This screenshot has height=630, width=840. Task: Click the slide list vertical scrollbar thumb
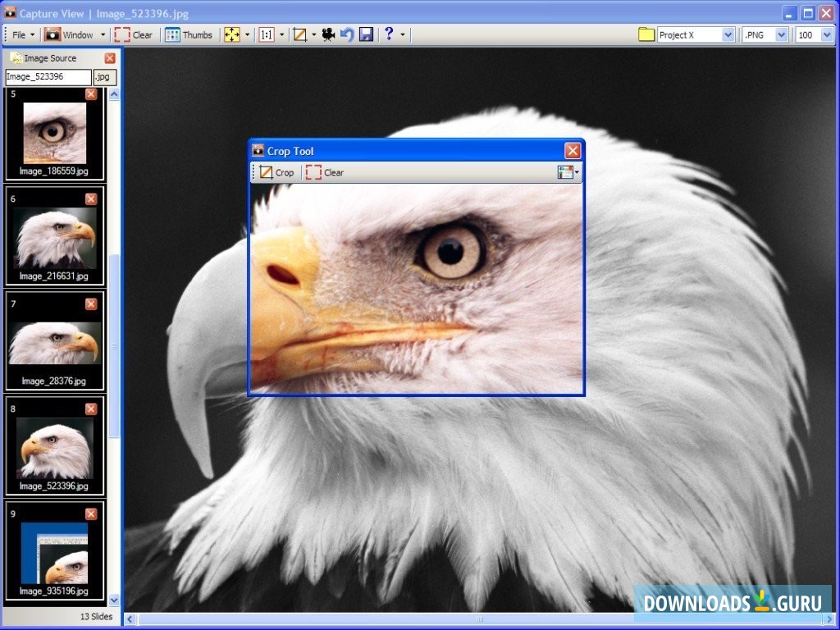coord(114,346)
